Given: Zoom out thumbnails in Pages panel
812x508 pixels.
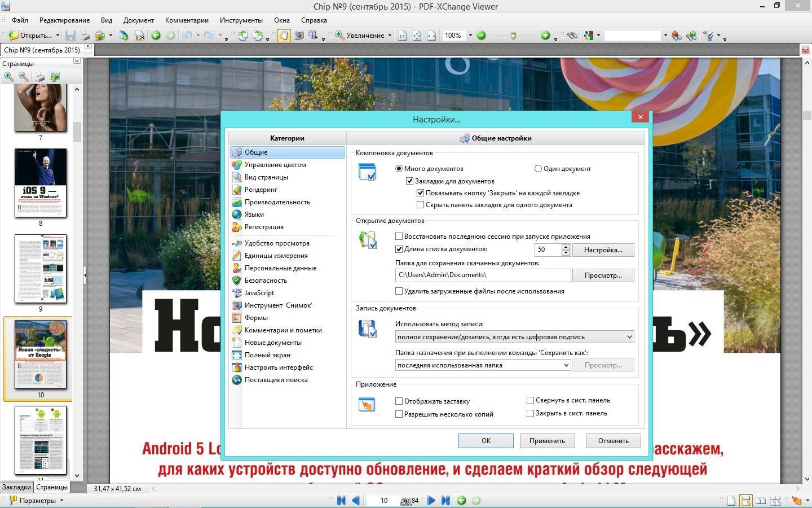Looking at the screenshot, I should coord(24,77).
